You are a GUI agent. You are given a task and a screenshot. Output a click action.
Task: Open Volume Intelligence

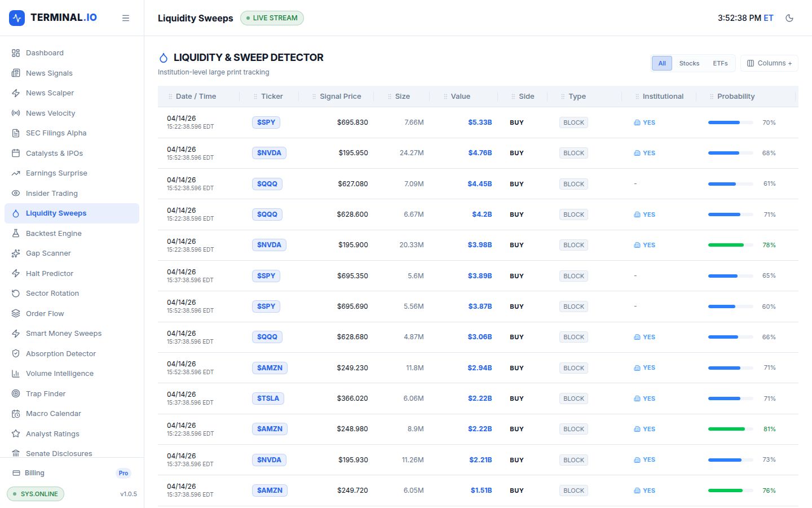(x=72, y=374)
